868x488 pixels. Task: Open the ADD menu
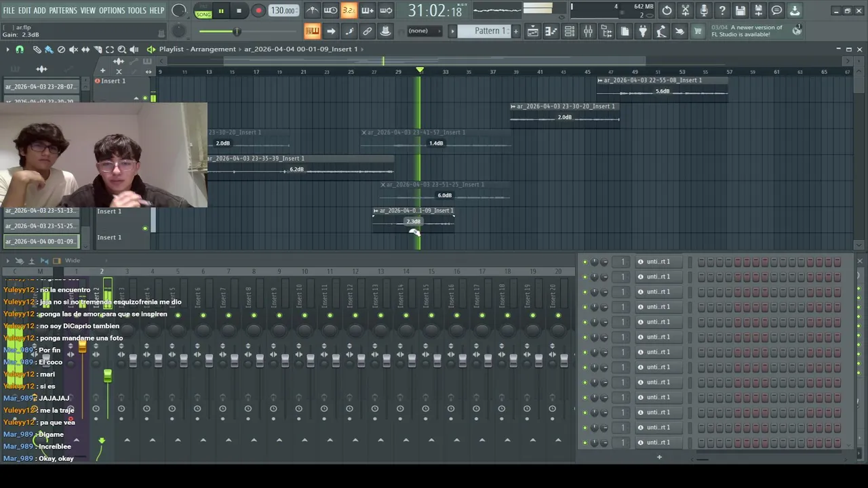[40, 11]
